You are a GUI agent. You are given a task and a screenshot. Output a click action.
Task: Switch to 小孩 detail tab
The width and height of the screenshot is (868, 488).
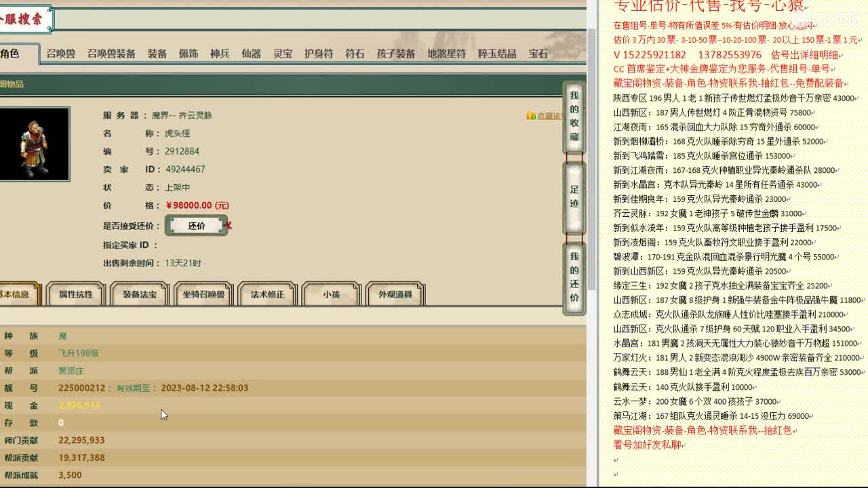(331, 294)
